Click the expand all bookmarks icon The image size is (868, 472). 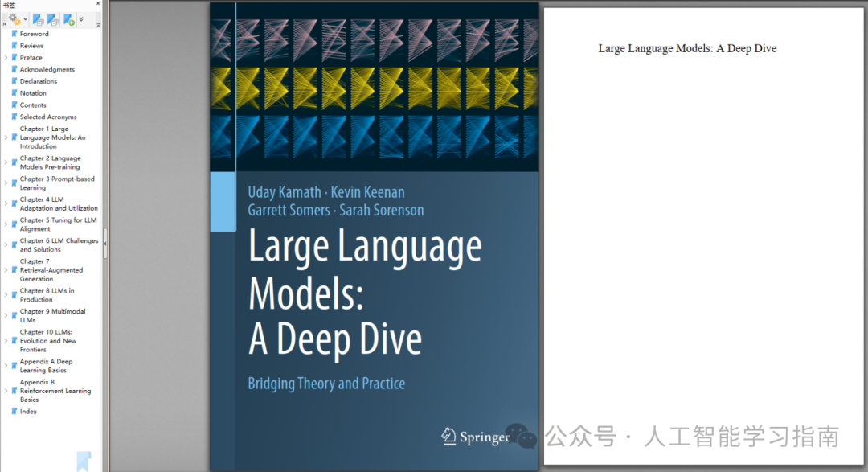tap(39, 20)
